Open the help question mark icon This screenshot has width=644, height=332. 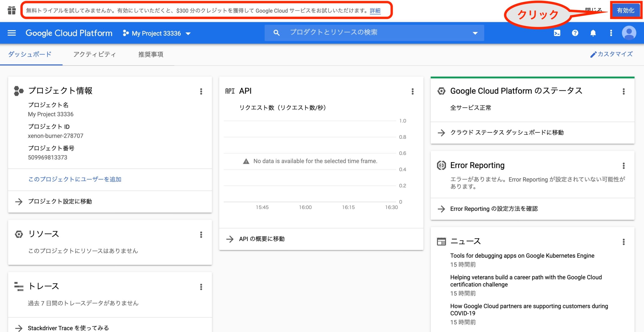pos(575,33)
